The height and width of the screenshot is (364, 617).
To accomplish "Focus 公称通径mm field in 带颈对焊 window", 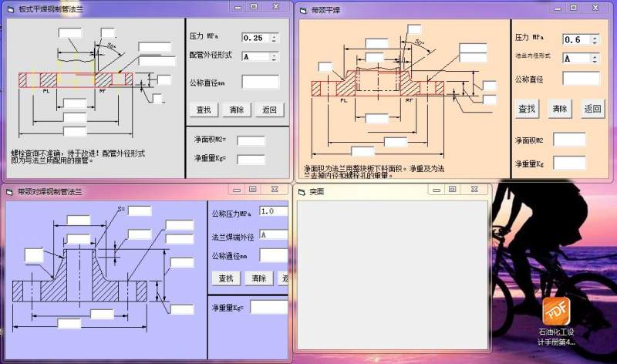I will pos(274,255).
